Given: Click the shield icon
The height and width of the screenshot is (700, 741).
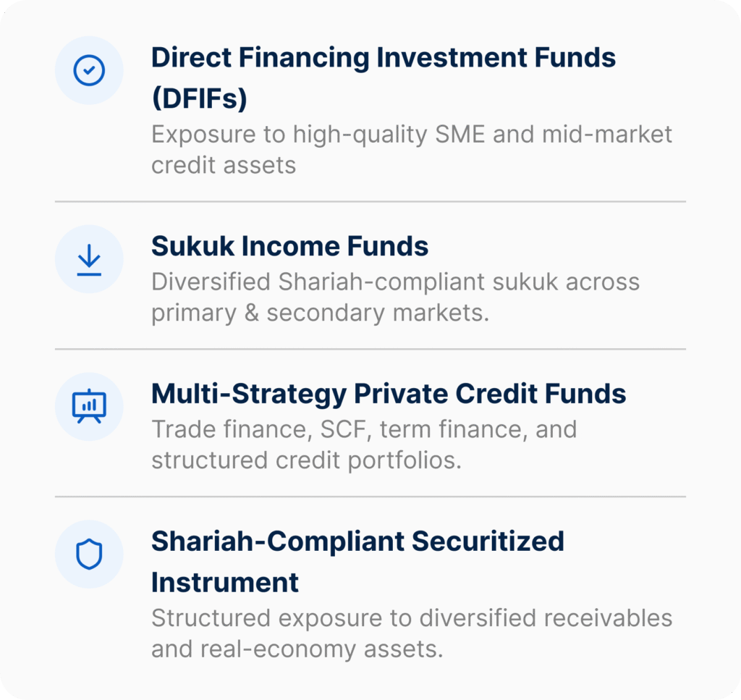Looking at the screenshot, I should (x=90, y=554).
